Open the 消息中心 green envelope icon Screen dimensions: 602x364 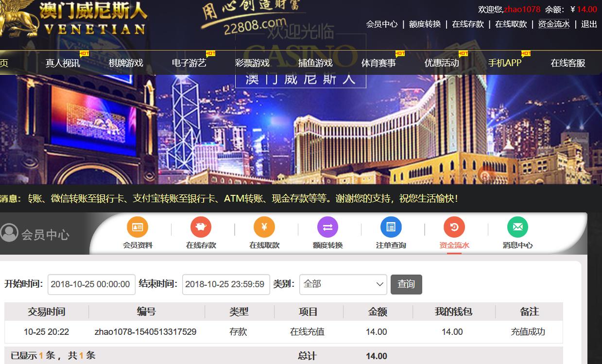517,227
